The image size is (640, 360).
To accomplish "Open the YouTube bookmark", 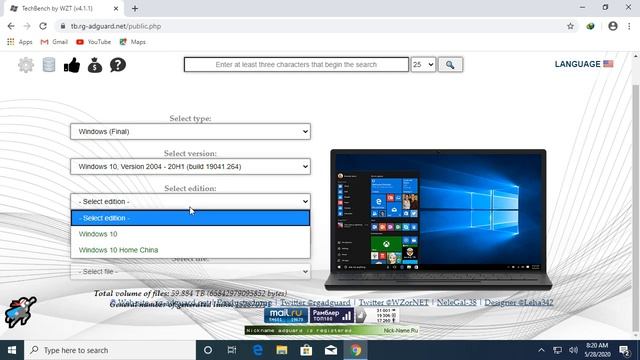I will (93, 42).
